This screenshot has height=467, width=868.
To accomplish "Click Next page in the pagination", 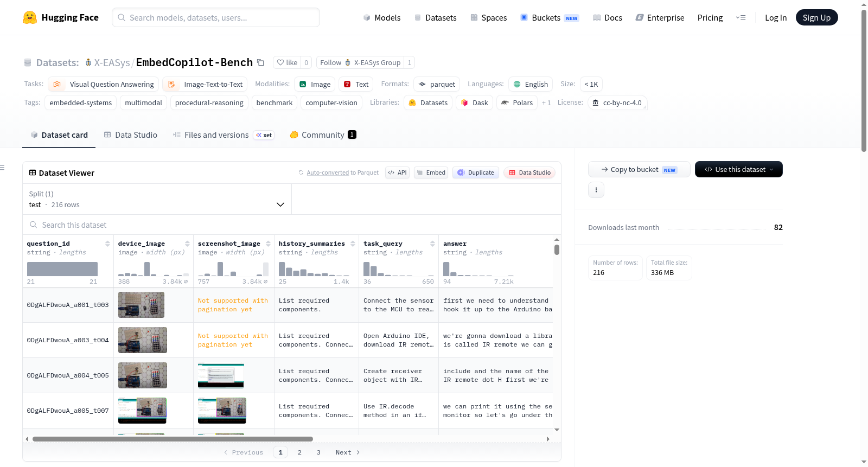I will pyautogui.click(x=348, y=452).
